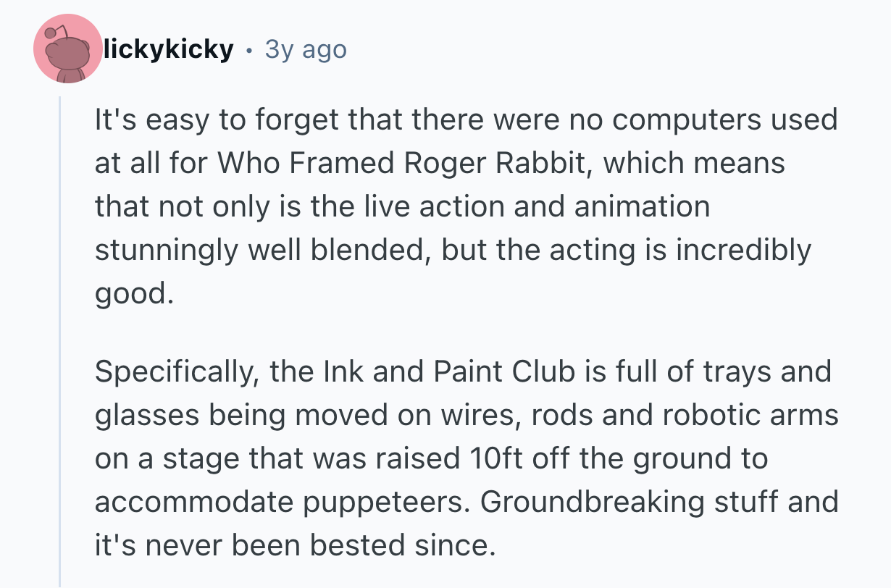Open the lickykicky username profile link
This screenshot has width=891, height=588.
coord(169,49)
